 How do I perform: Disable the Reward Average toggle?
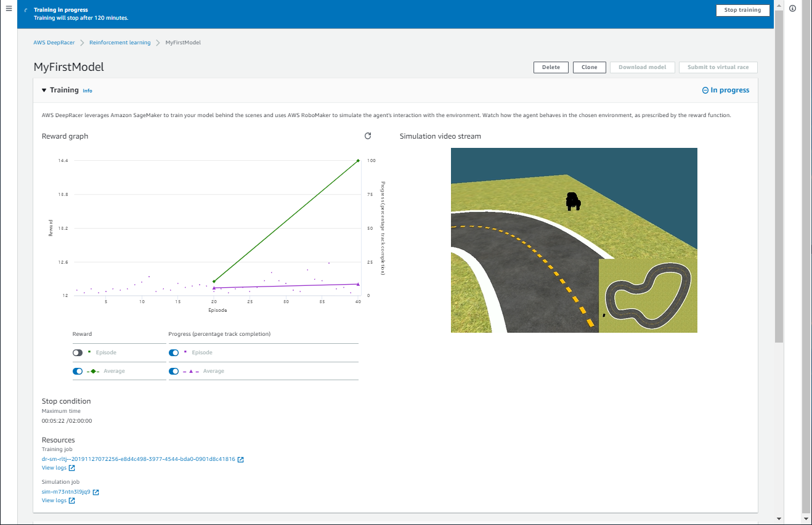coord(78,371)
